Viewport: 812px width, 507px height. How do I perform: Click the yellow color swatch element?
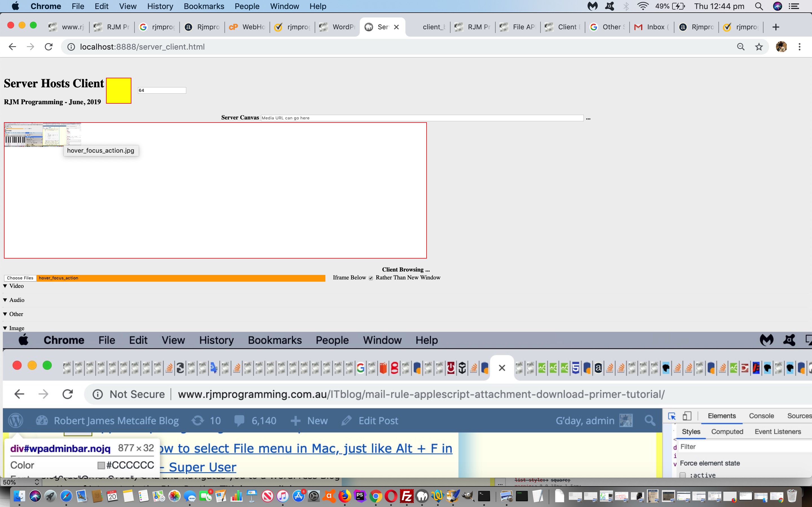[x=118, y=90]
